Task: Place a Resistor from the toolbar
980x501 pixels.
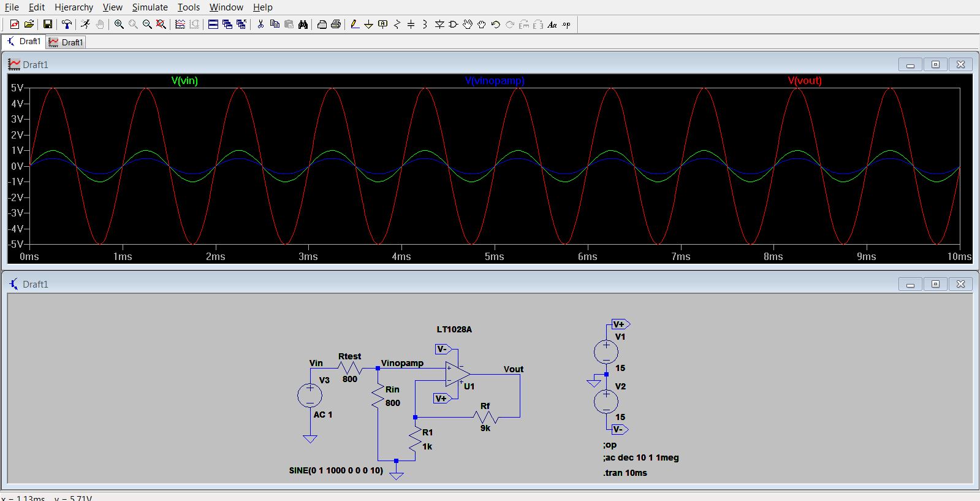Action: pyautogui.click(x=397, y=25)
